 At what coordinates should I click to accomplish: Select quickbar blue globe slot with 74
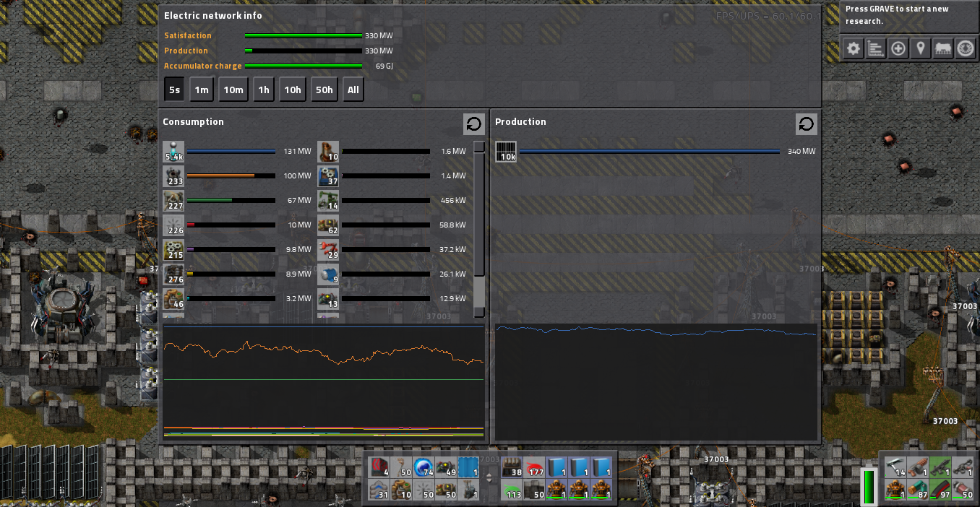click(425, 467)
